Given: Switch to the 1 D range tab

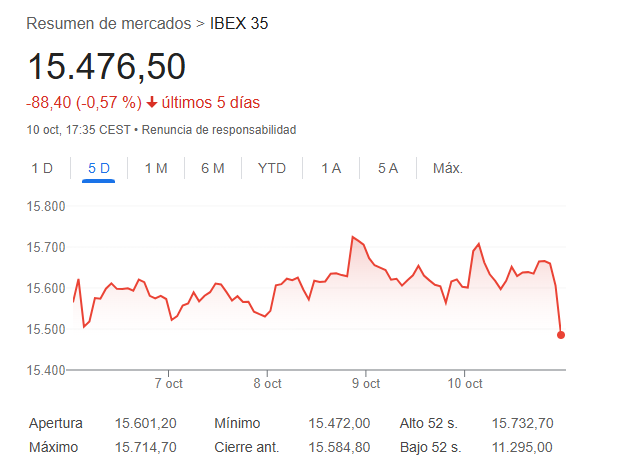Looking at the screenshot, I should click(x=42, y=168).
